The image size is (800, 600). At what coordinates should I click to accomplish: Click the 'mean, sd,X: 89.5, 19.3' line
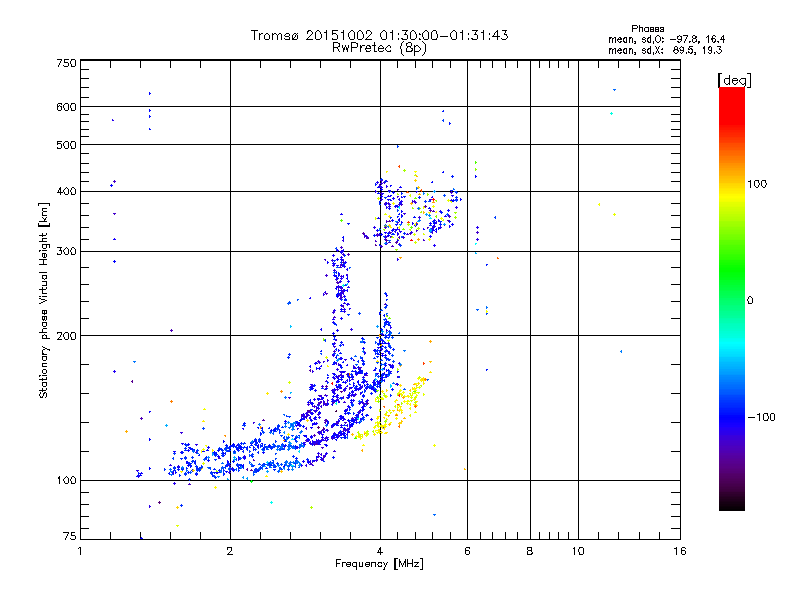665,50
